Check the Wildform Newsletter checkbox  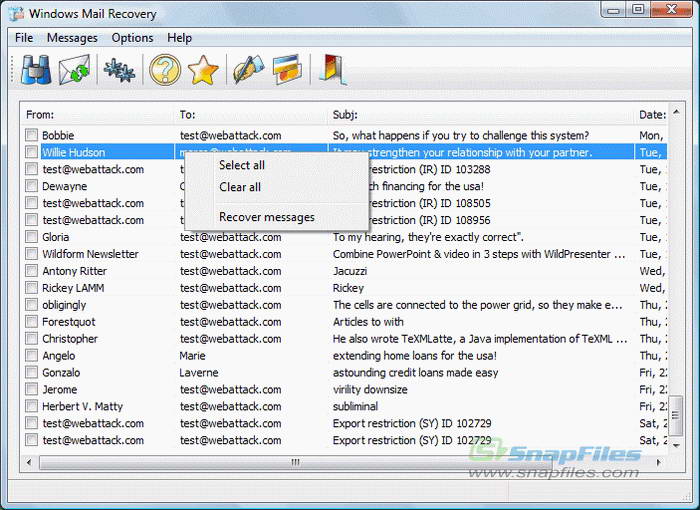coord(31,254)
